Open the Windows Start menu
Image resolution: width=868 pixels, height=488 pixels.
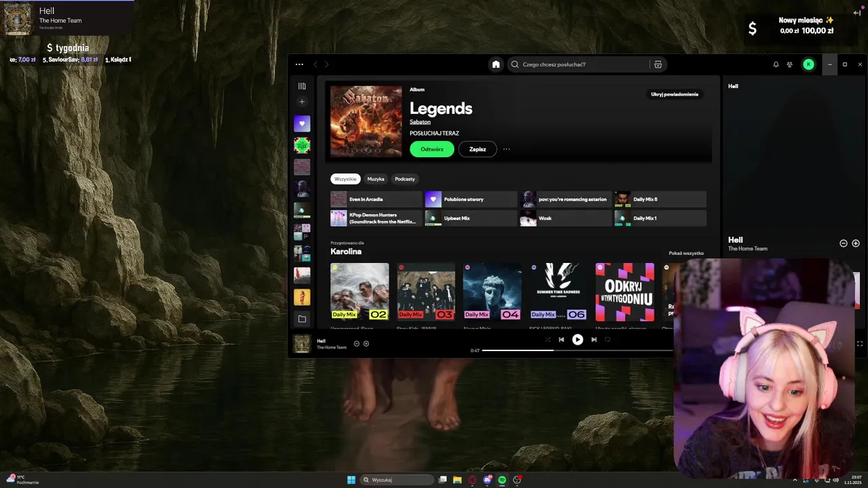coord(351,480)
